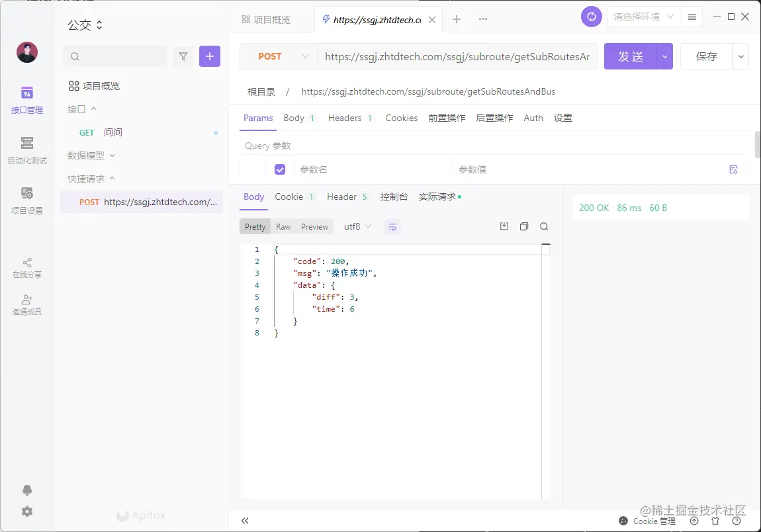Open the tab overflow ellipsis menu
Screen dimensions: 761x532
(x=483, y=19)
